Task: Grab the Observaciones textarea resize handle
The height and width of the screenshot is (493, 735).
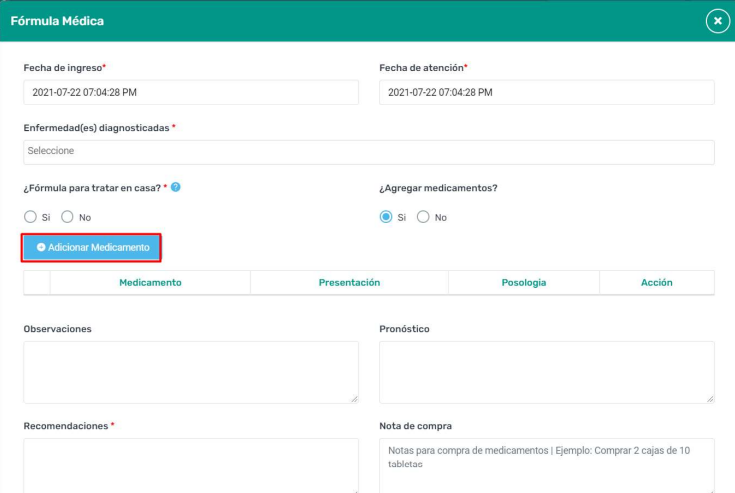Action: pyautogui.click(x=354, y=399)
